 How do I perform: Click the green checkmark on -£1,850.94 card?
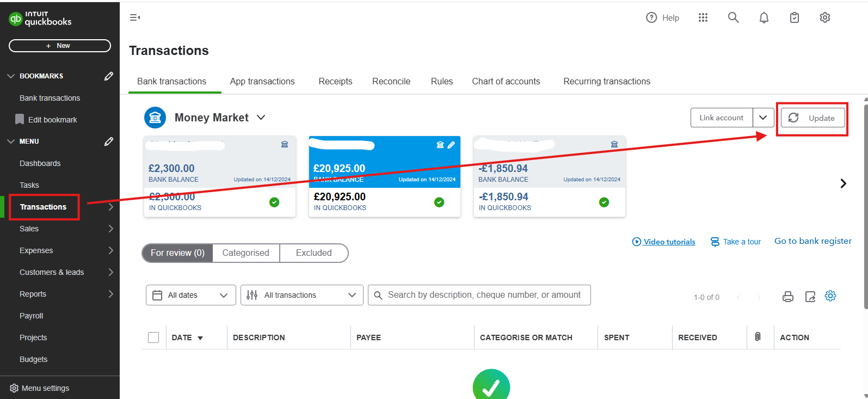click(604, 202)
